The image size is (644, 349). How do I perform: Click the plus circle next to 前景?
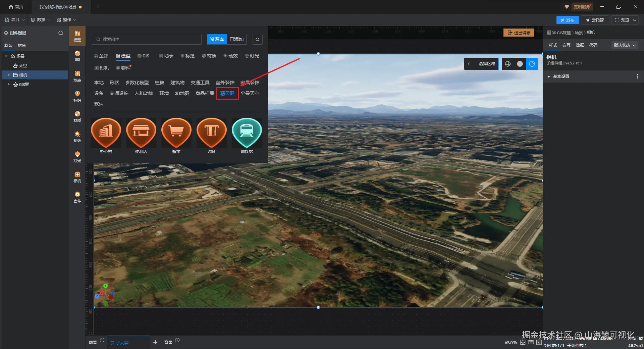tap(102, 340)
